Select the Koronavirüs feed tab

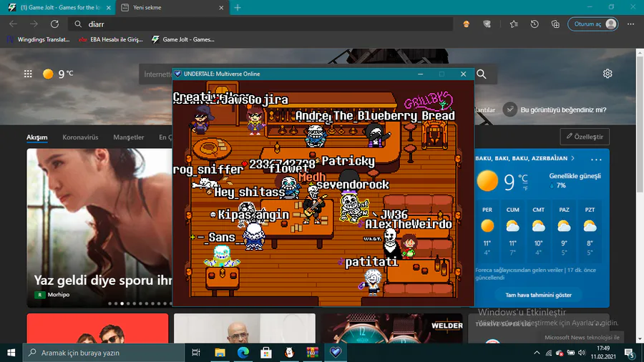click(x=80, y=137)
